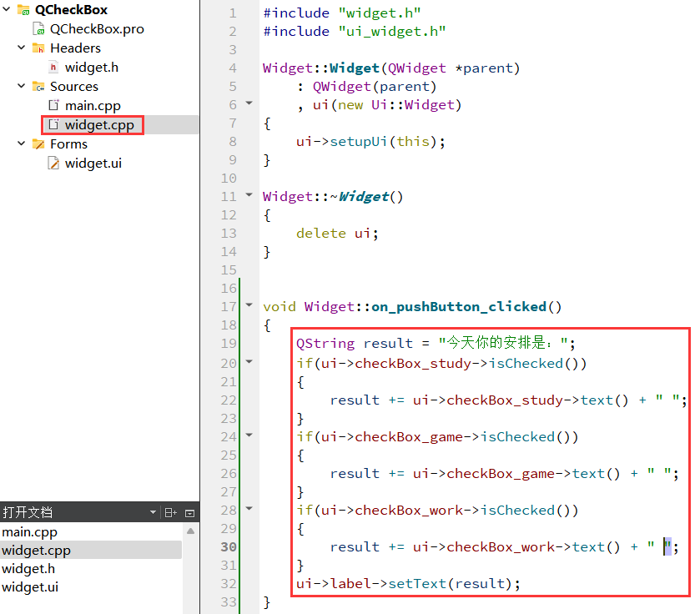
Task: Click on_pushButton_clicked function name
Action: pyautogui.click(x=459, y=306)
